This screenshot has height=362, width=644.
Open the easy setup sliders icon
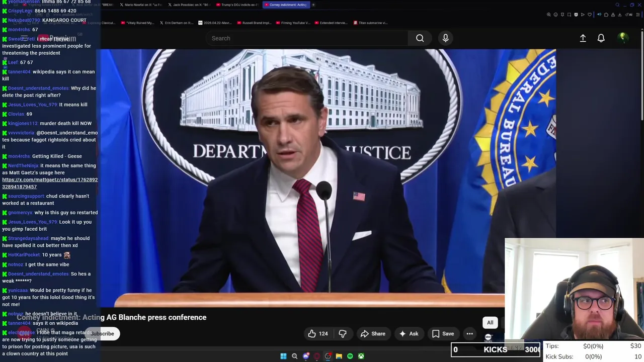tap(638, 15)
